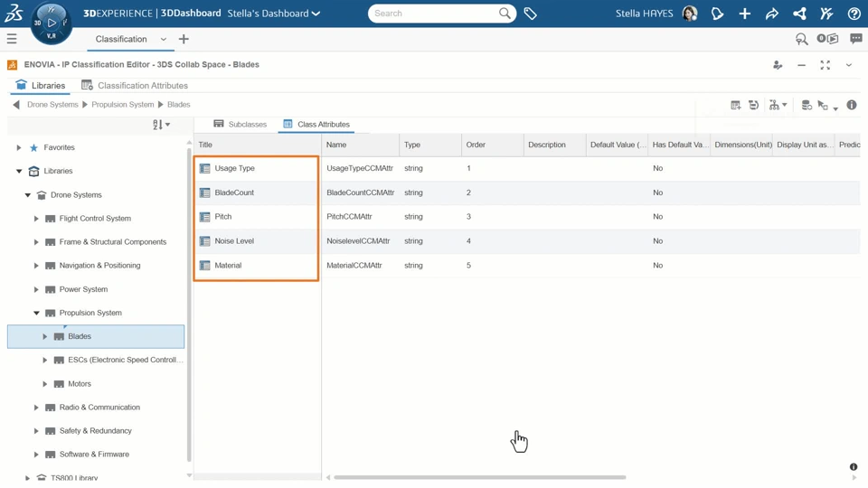The height and width of the screenshot is (488, 868).
Task: Add a new dashboard tab
Action: [x=184, y=39]
